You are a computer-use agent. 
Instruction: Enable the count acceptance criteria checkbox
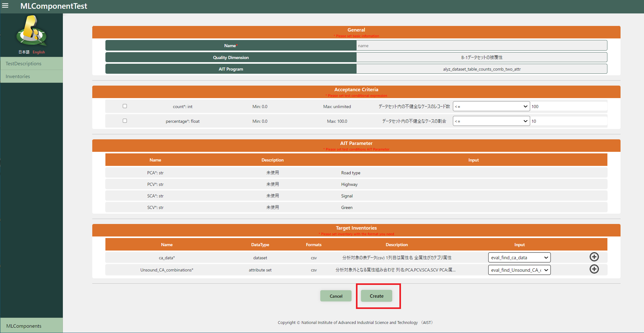pos(125,106)
